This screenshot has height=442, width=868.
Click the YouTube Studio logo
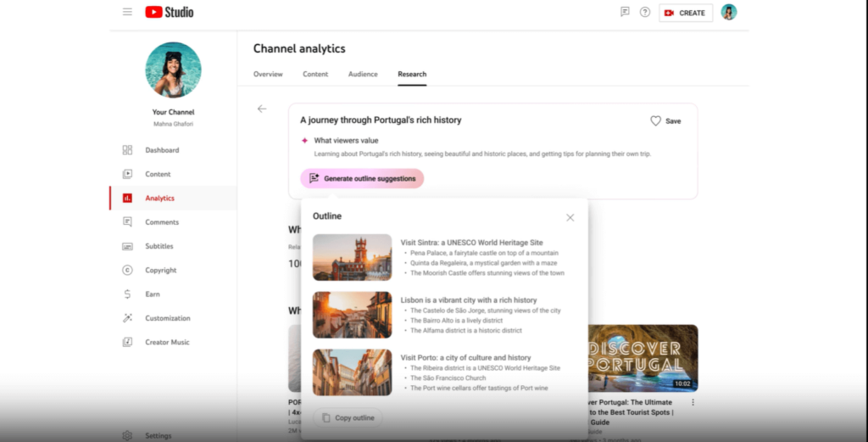(x=170, y=12)
